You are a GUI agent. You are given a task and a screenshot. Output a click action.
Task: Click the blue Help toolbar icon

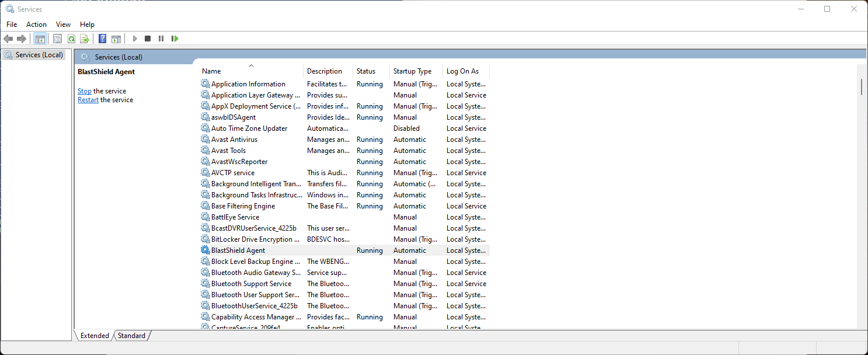click(x=103, y=39)
